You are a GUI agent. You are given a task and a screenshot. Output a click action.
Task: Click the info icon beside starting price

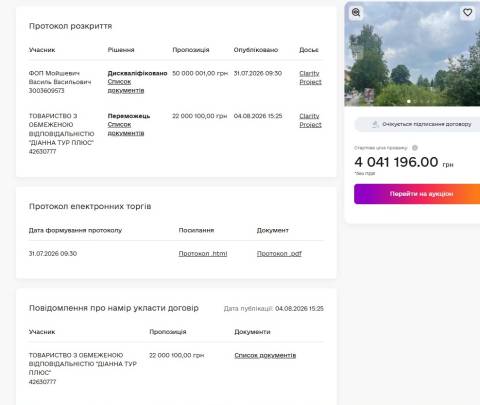[415, 148]
